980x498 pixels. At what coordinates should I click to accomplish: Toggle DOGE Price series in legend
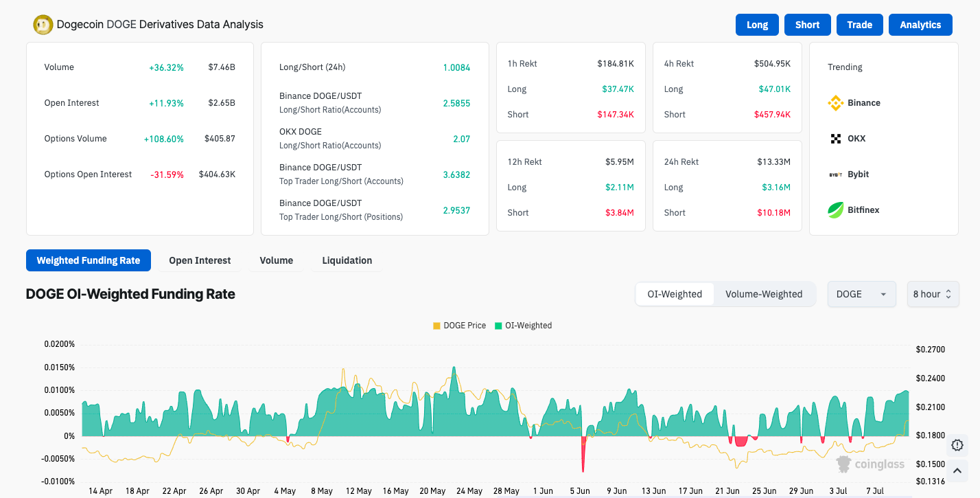click(459, 326)
